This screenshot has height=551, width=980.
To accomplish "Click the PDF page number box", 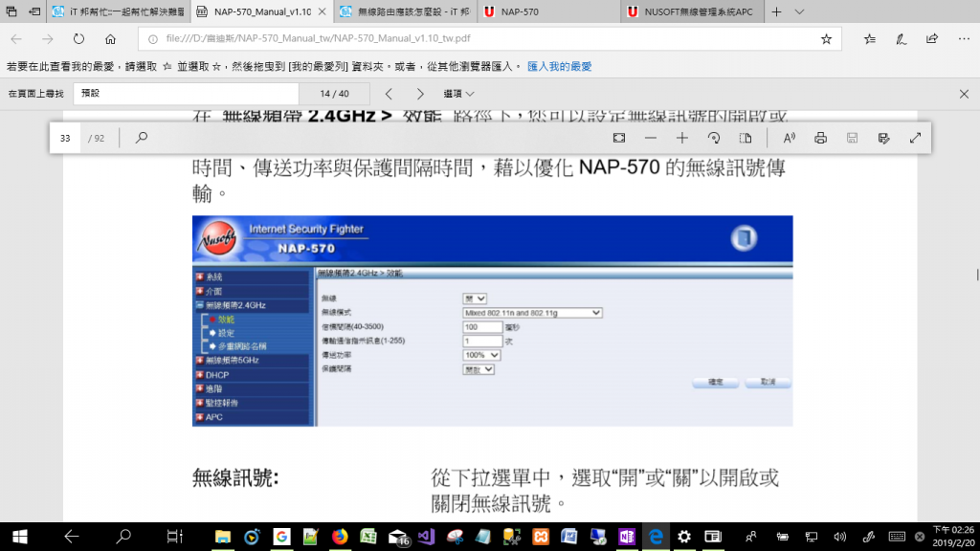I will (65, 138).
